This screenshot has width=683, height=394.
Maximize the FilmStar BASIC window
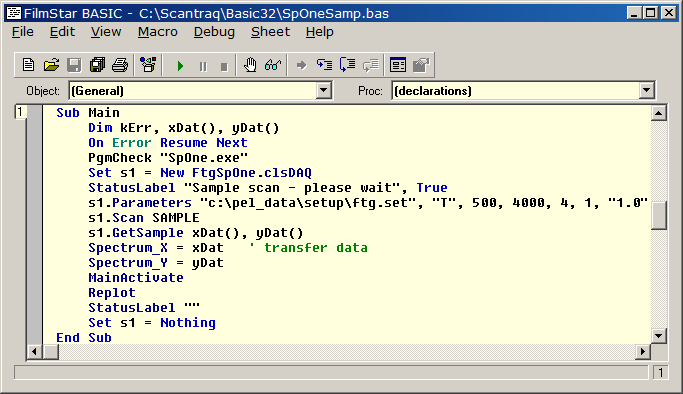coord(650,13)
